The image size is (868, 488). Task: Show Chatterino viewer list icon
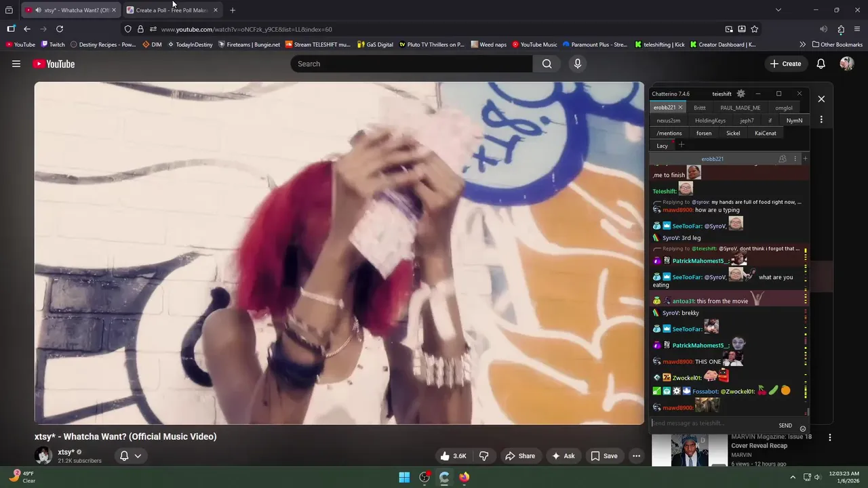pyautogui.click(x=783, y=159)
